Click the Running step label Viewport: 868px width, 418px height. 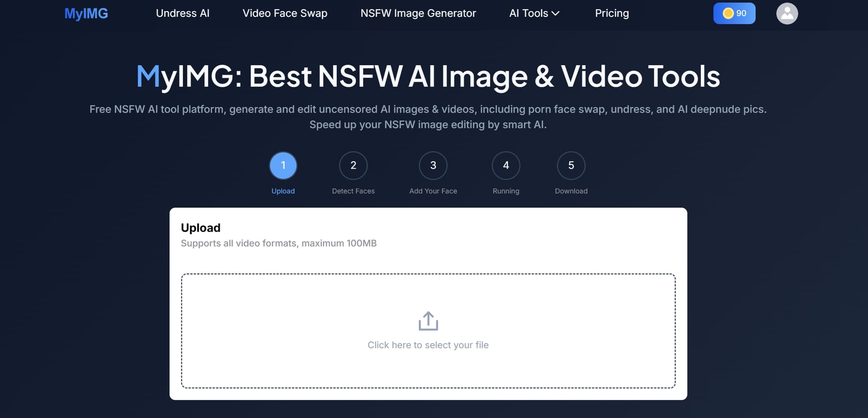(506, 191)
